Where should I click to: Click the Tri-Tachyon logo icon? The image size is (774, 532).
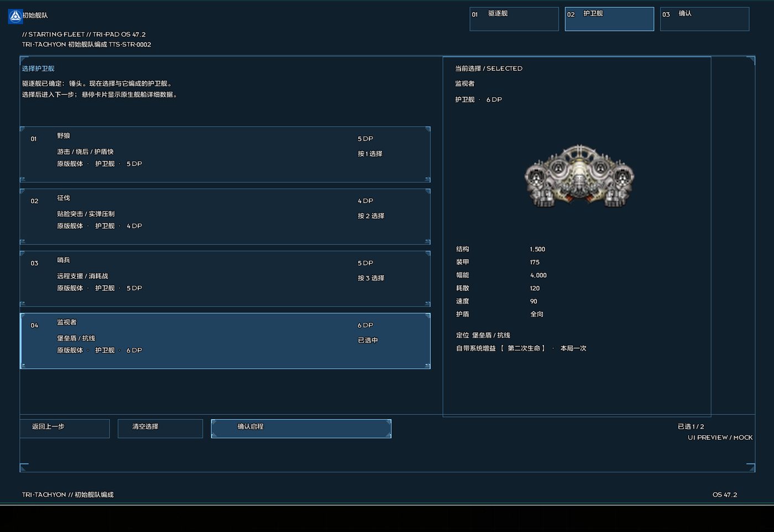[x=15, y=17]
